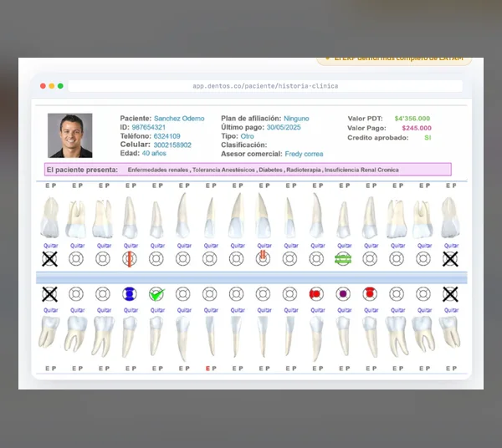This screenshot has width=502, height=448.
Task: Click condition Diabetes in pink banner
Action: [270, 170]
